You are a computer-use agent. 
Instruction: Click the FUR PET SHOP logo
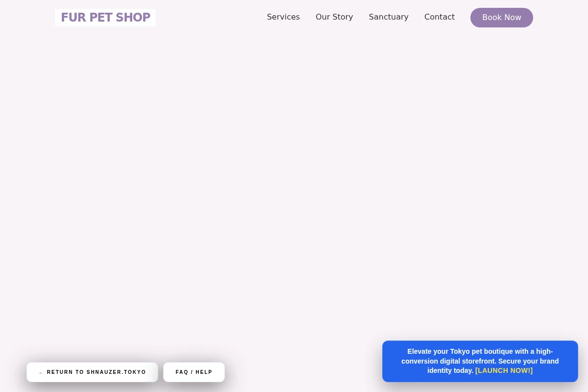click(105, 18)
